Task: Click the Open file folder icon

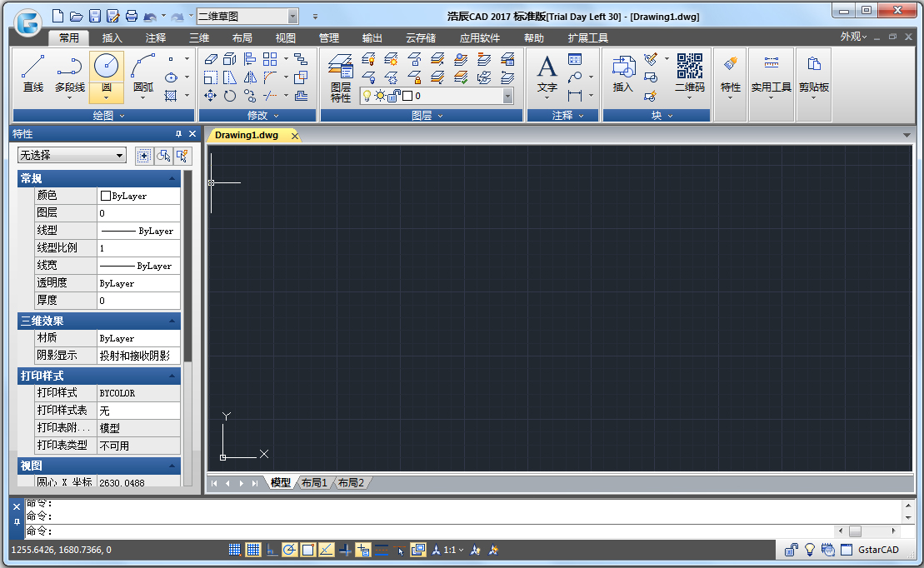Action: 76,16
